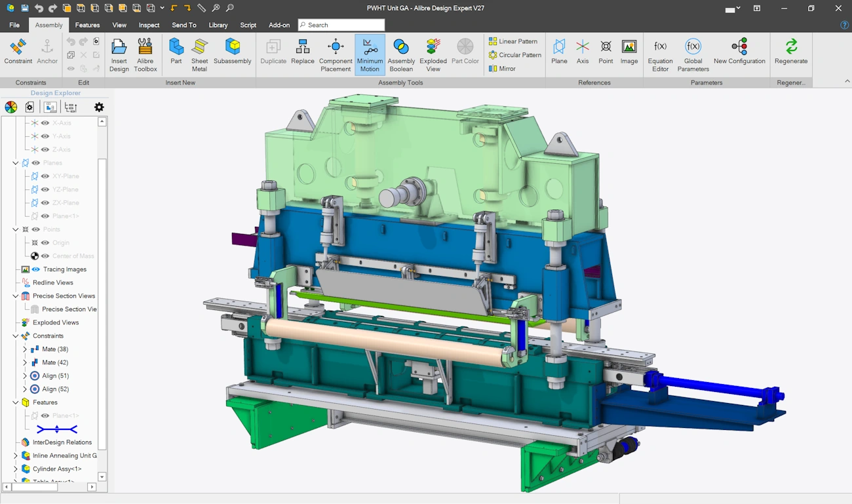Insert a new Subassembly
This screenshot has width=852, height=504.
click(233, 51)
